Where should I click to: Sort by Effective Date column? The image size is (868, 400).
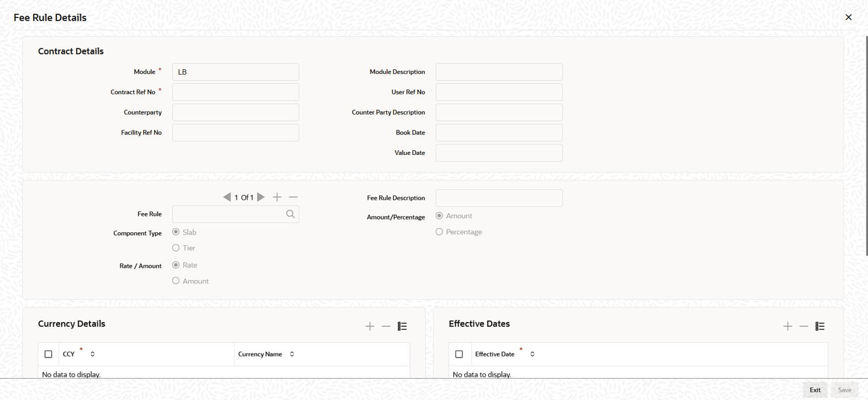point(532,354)
